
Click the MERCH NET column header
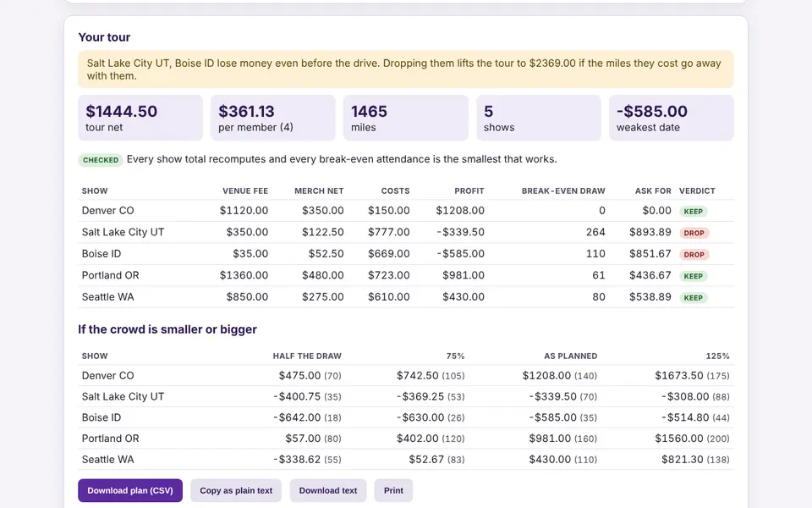click(319, 190)
